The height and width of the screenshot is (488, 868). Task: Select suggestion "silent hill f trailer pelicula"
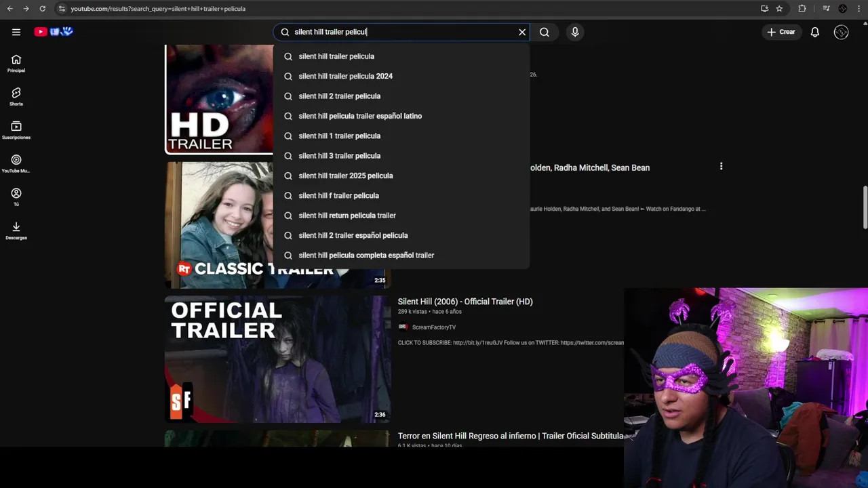(x=401, y=195)
